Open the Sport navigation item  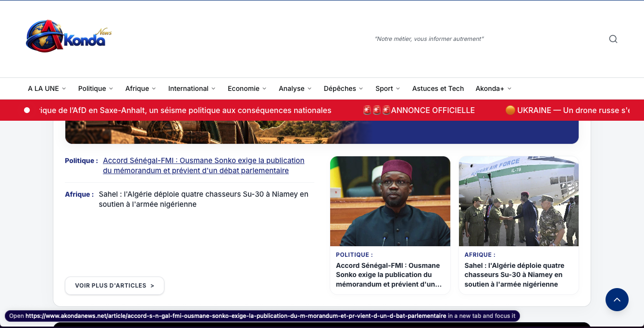(x=384, y=88)
